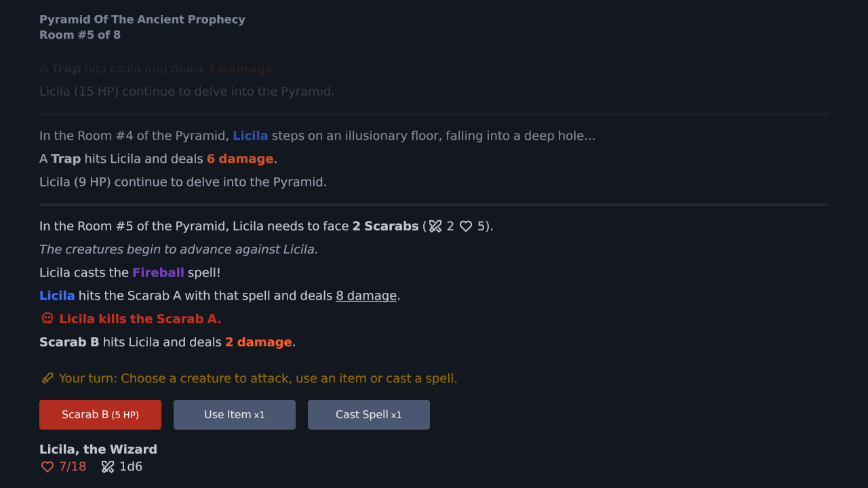The image size is (868, 488).
Task: Click the sword icon beside "Your turn"
Action: click(x=47, y=378)
